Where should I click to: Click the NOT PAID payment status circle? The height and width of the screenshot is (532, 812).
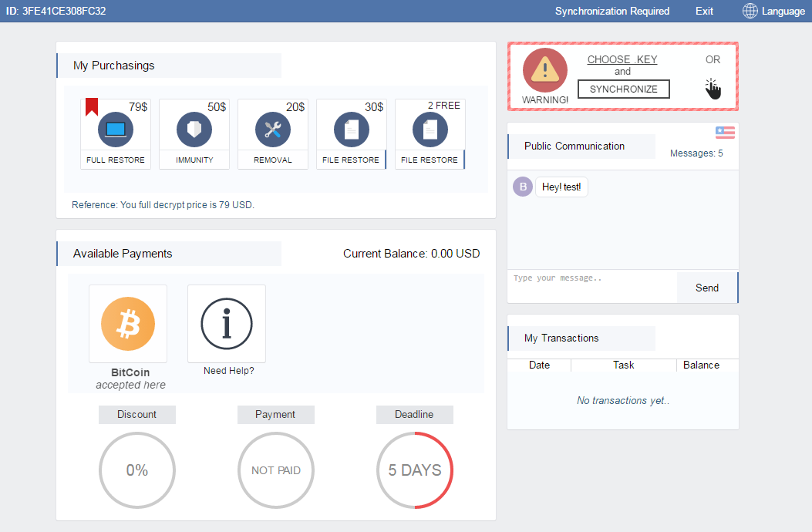tap(276, 470)
